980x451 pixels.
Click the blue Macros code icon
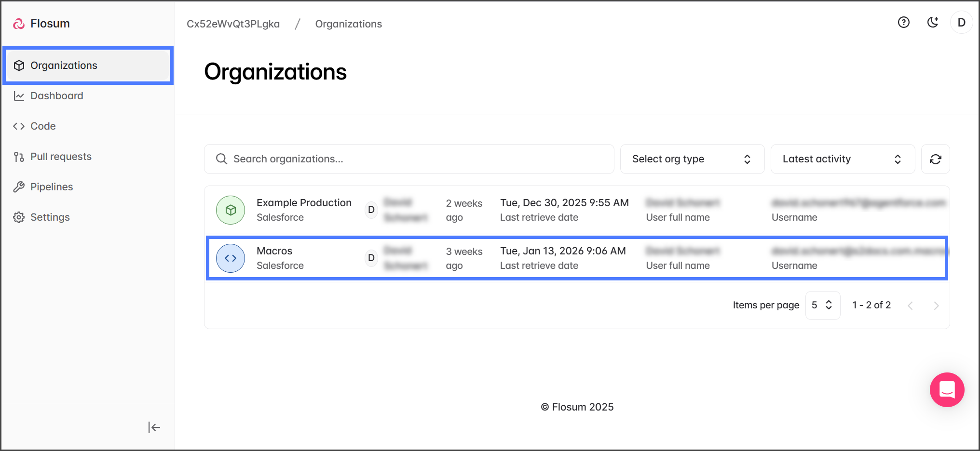[231, 258]
